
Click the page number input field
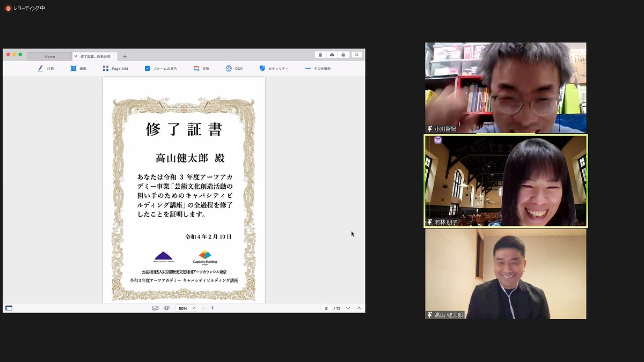click(x=326, y=308)
